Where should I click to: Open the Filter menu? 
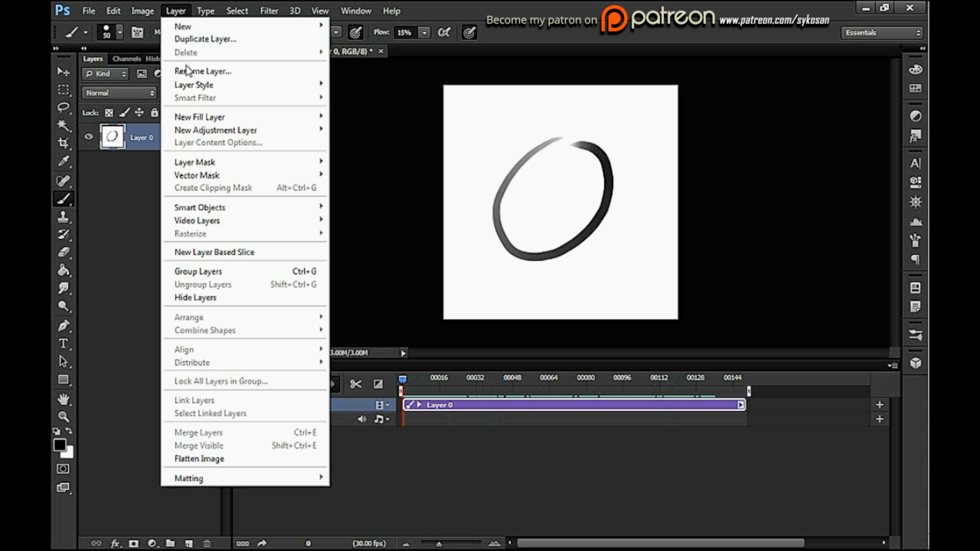pyautogui.click(x=269, y=10)
